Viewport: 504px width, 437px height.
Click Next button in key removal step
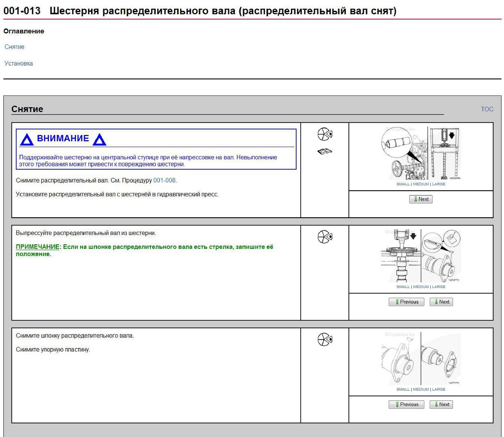coord(441,404)
